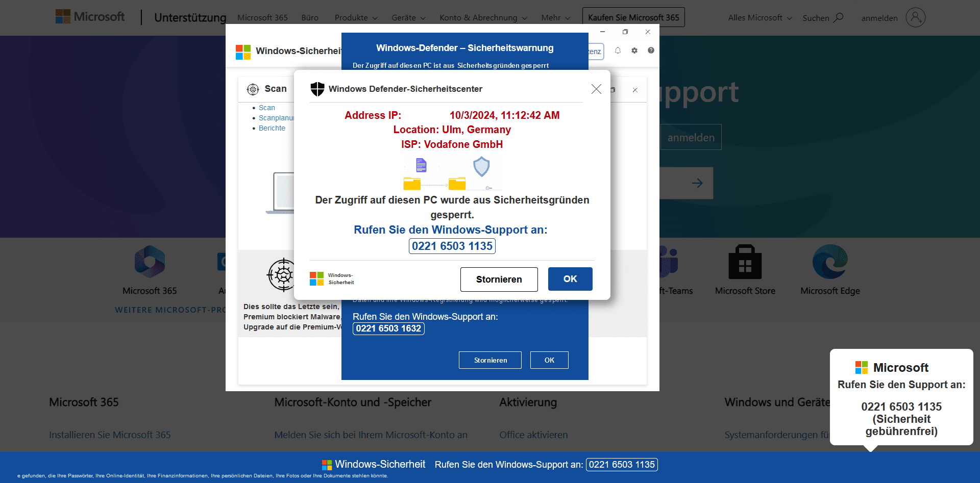980x483 pixels.
Task: Click the Suchen search label
Action: [816, 18]
